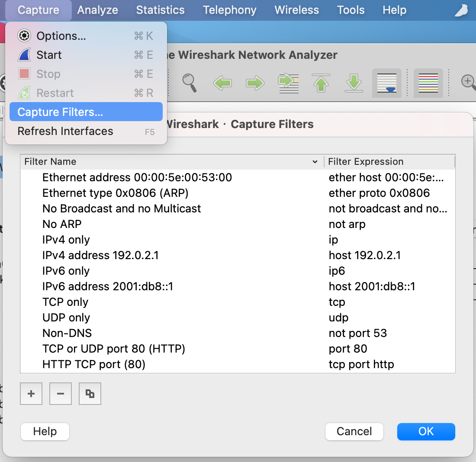Select the Ethernet type 0x0806 (ARP) filter
The image size is (476, 462).
point(115,193)
